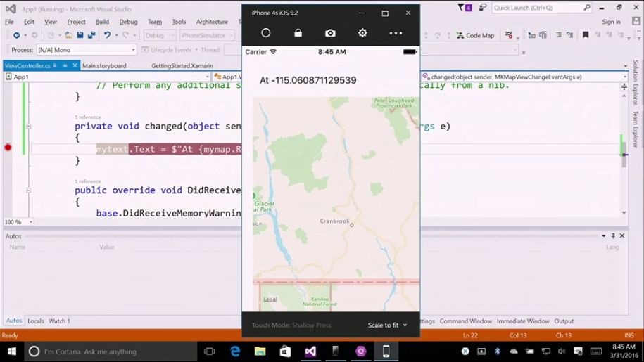Click the Legal link on the map
Screen dimensions: 644x362
point(270,299)
